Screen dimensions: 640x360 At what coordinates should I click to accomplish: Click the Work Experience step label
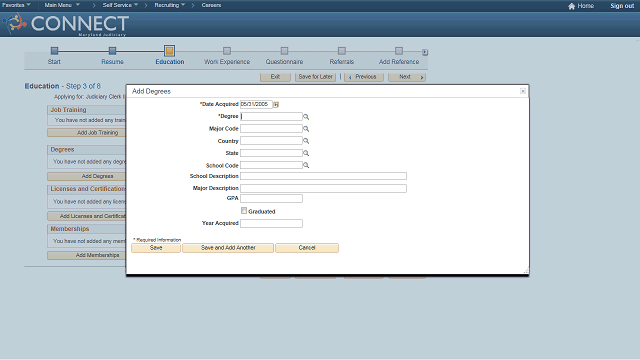(227, 62)
